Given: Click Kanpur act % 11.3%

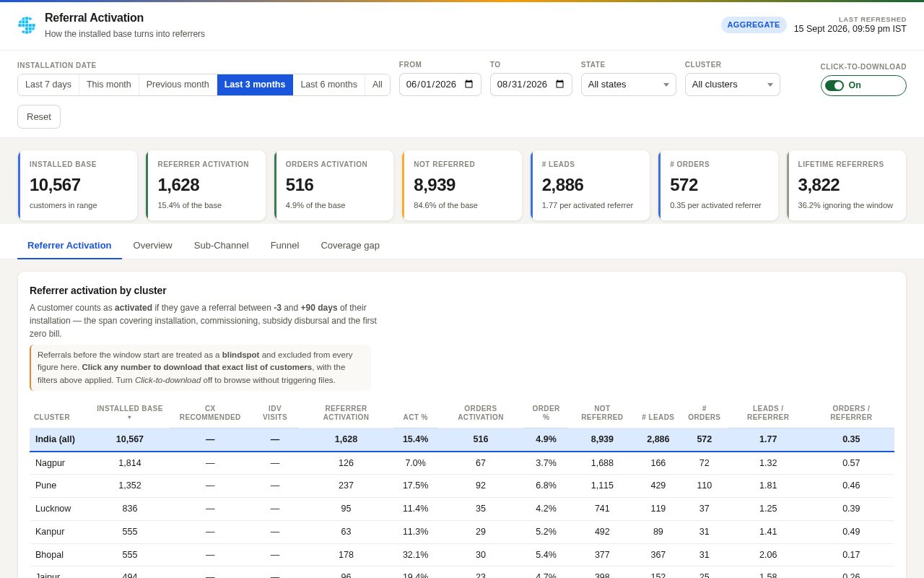Looking at the screenshot, I should click(415, 532).
